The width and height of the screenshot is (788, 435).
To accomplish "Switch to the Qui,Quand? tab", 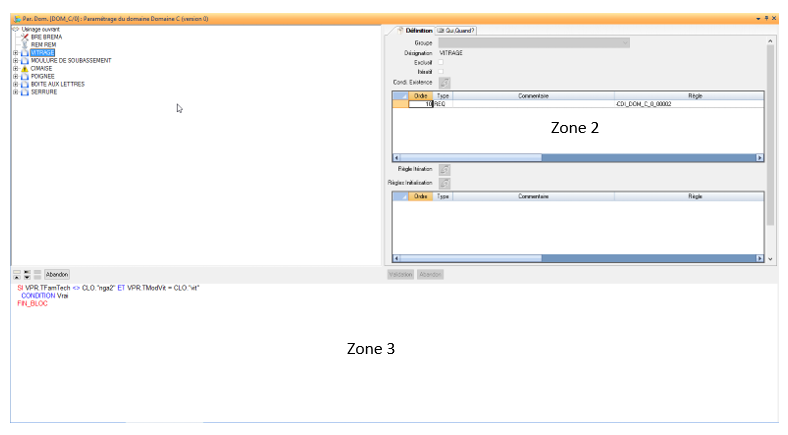I will 455,31.
